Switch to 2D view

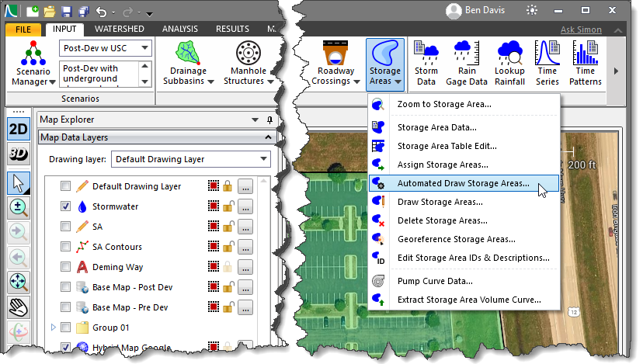tap(19, 130)
